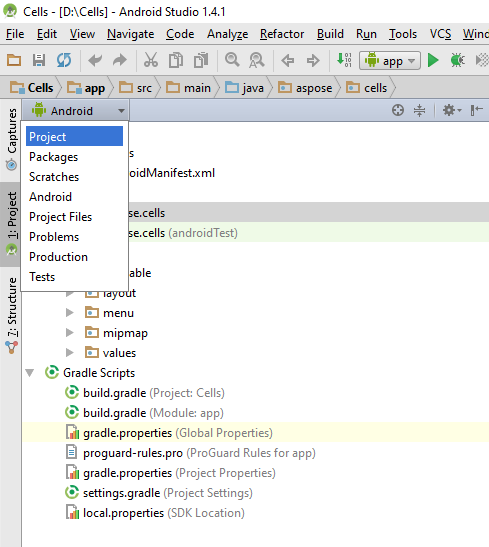Screen dimensions: 489x547
Task: Open the app run configuration dropdown
Action: (x=390, y=61)
